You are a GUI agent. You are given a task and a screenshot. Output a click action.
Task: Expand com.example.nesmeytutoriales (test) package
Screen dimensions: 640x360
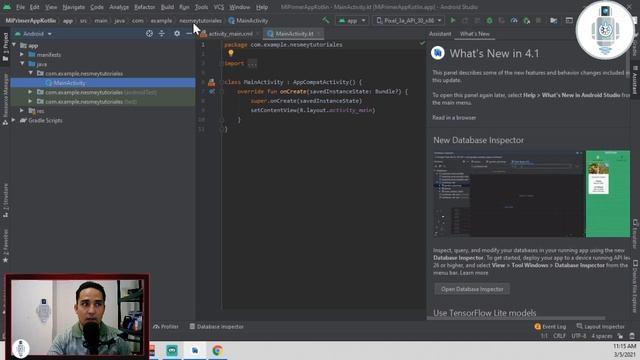[x=30, y=101]
